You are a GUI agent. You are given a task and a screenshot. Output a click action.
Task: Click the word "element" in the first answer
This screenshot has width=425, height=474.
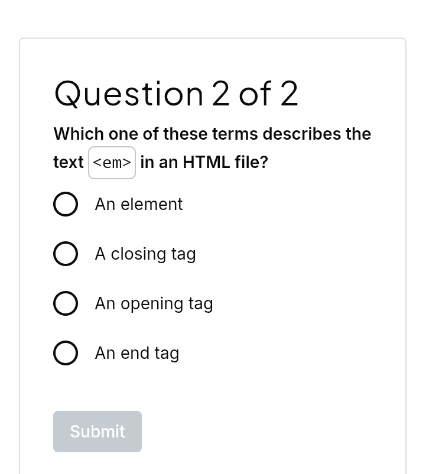152,204
